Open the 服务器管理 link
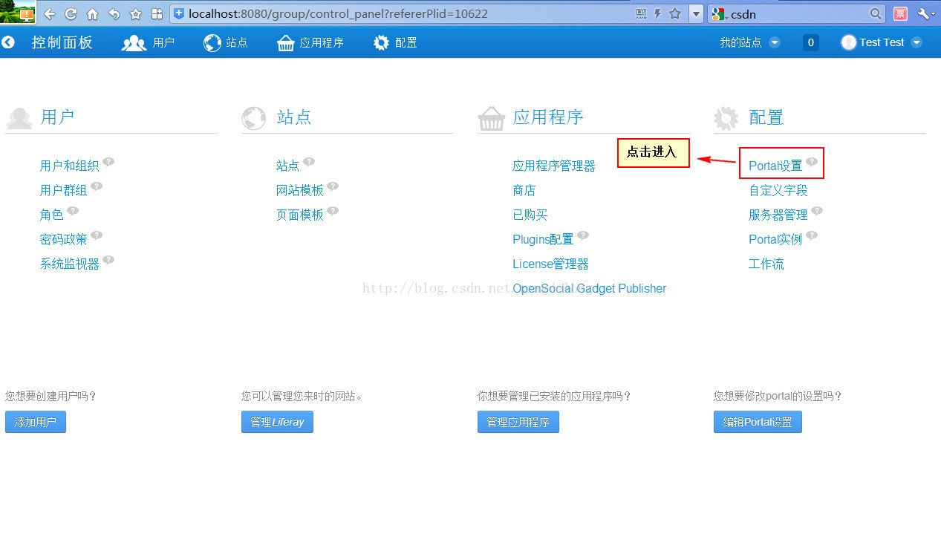This screenshot has width=941, height=560. click(778, 215)
